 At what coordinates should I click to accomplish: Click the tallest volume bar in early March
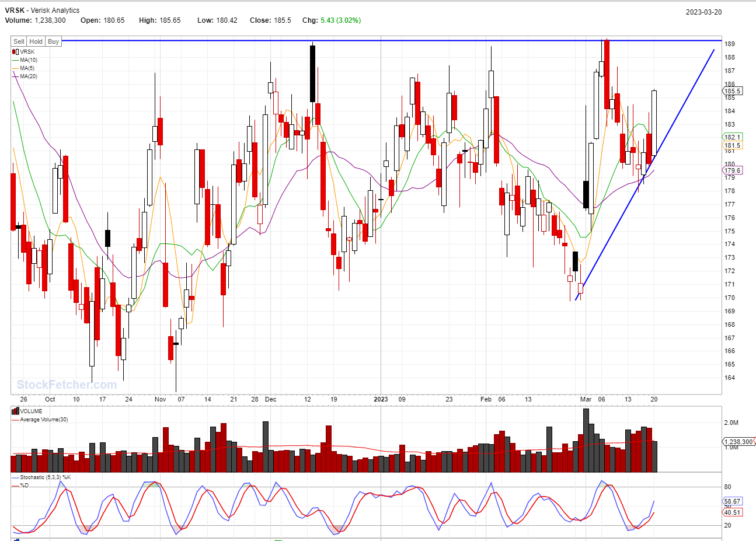[586, 440]
